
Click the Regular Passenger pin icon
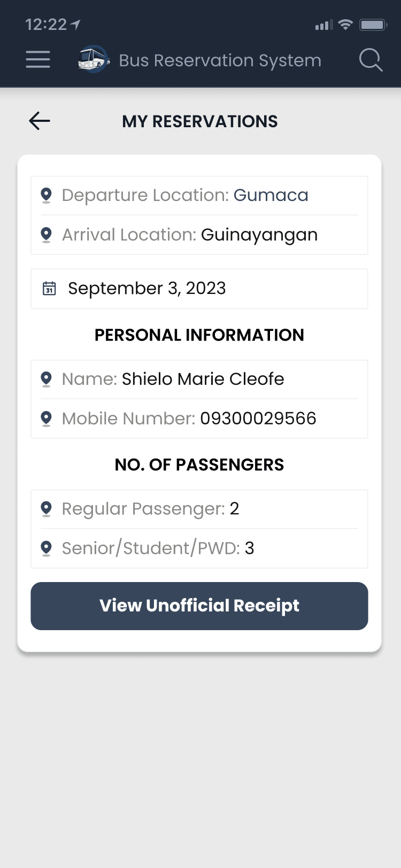pos(47,509)
